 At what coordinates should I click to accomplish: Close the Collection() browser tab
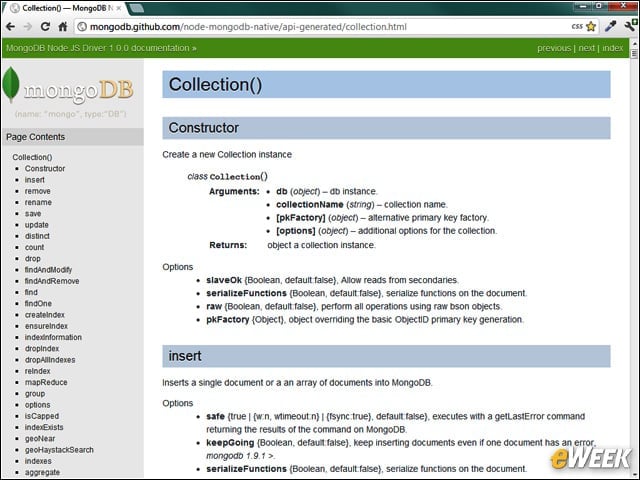tap(119, 8)
